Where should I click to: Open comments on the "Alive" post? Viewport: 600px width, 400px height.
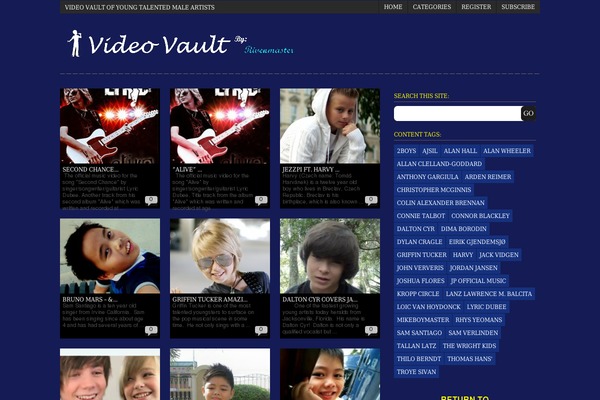click(x=261, y=200)
